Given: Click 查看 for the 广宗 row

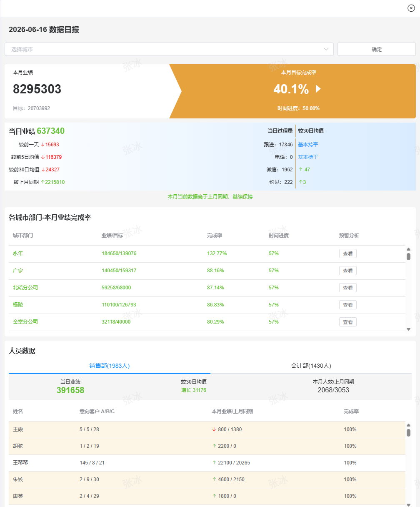Looking at the screenshot, I should [347, 271].
